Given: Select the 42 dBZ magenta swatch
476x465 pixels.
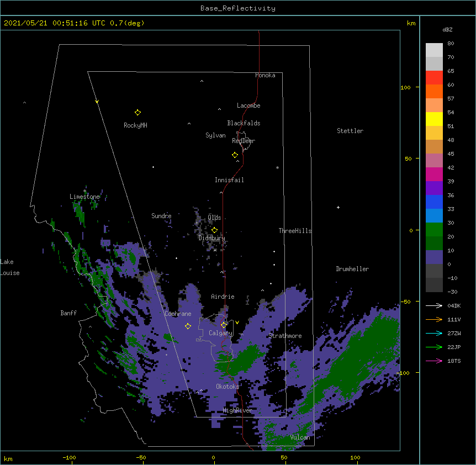Looking at the screenshot, I should coord(434,174).
